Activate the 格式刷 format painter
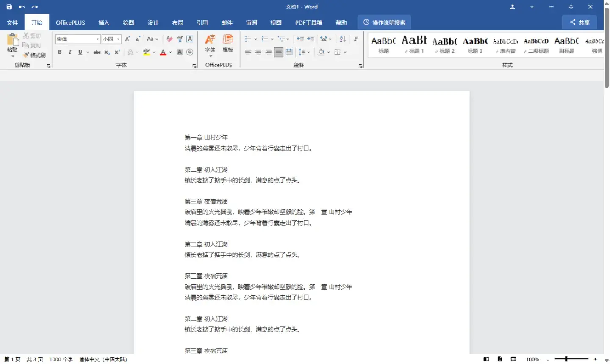Image resolution: width=610 pixels, height=364 pixels. pyautogui.click(x=34, y=55)
